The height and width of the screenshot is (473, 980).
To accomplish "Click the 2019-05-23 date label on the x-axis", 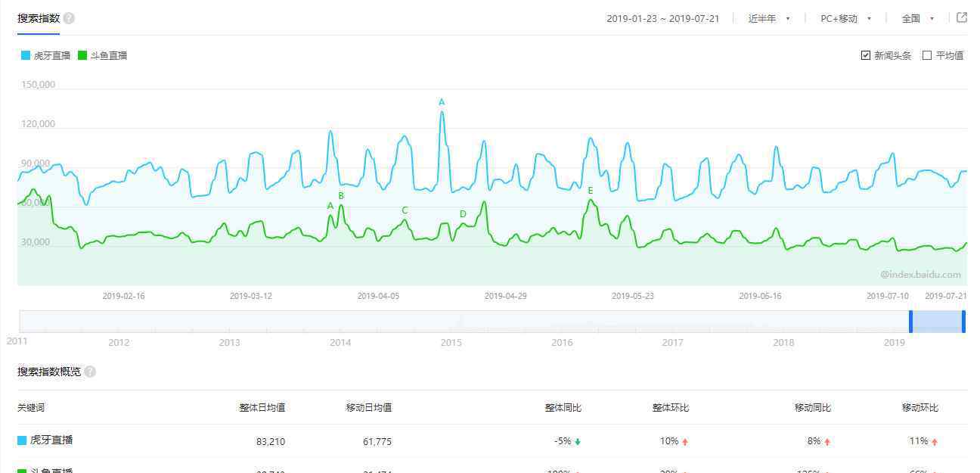I will pyautogui.click(x=633, y=296).
